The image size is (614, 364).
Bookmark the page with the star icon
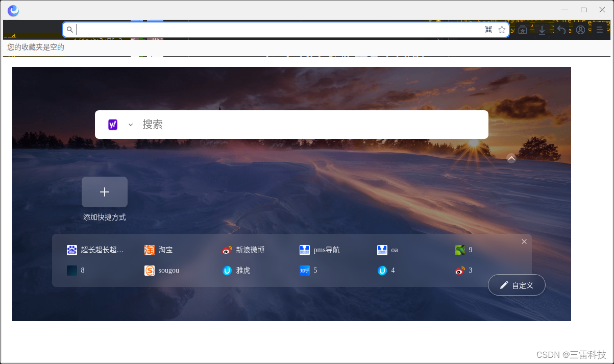tap(502, 30)
